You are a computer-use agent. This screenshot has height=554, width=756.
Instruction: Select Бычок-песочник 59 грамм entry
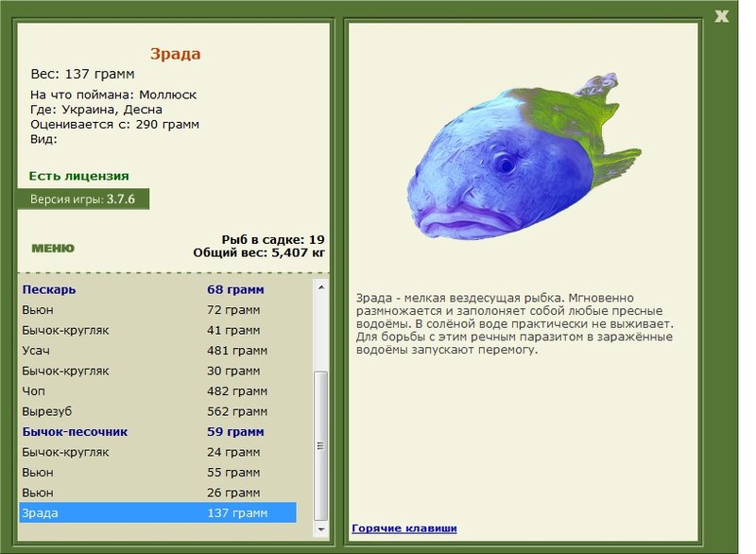(158, 431)
